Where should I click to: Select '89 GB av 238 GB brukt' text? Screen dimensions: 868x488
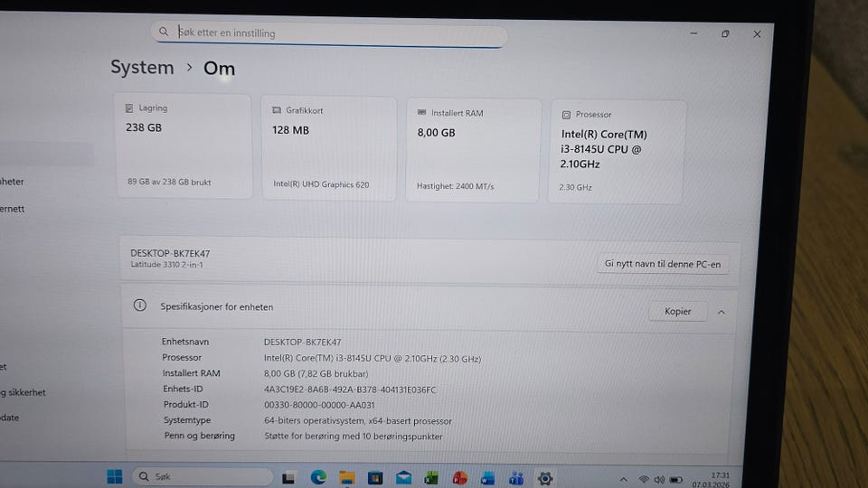169,182
